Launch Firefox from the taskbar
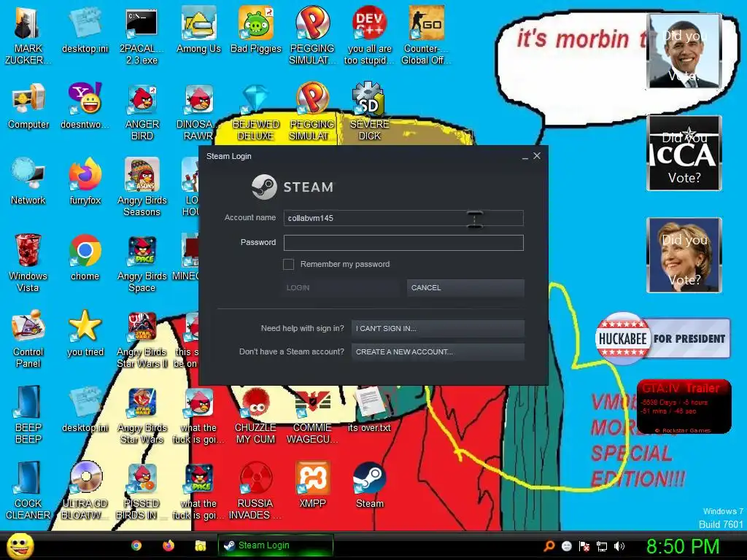The height and width of the screenshot is (560, 747). (169, 545)
